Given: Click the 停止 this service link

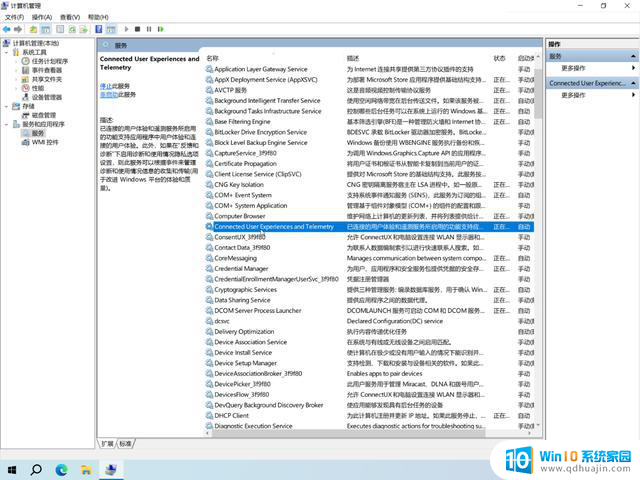Looking at the screenshot, I should [x=106, y=86].
